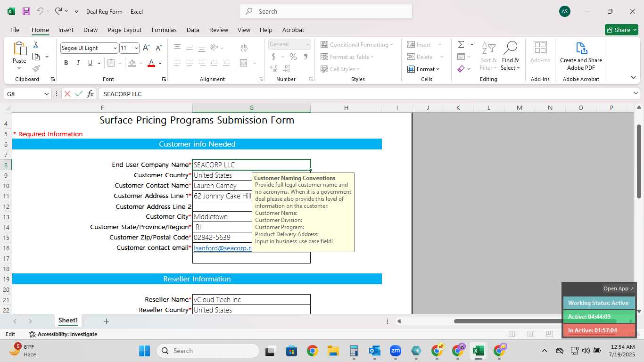Click Create and Share Adobe PDF
644x362 pixels.
point(581,56)
